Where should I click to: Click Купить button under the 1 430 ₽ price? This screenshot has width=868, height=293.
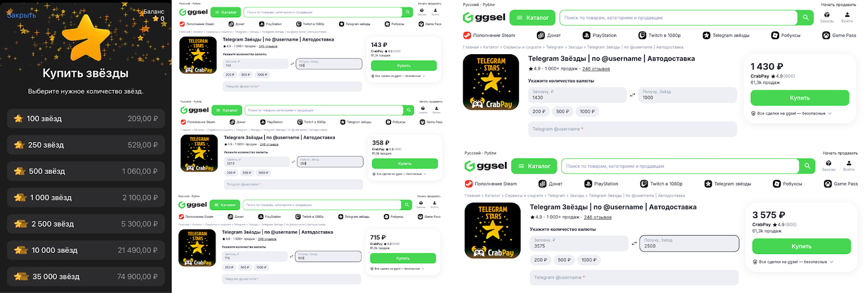pos(800,98)
